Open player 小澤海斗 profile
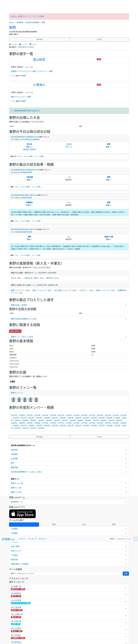This screenshot has height=644, width=138. (39, 85)
